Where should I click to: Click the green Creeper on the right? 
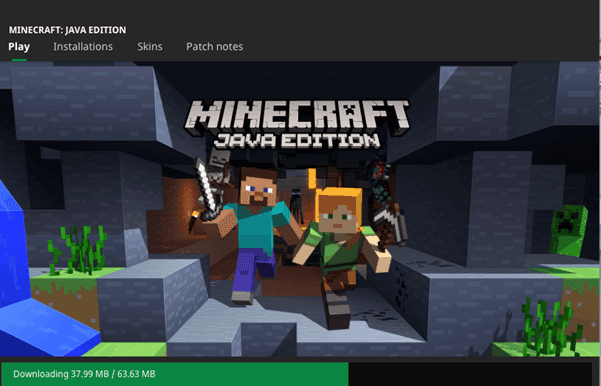pos(568,230)
